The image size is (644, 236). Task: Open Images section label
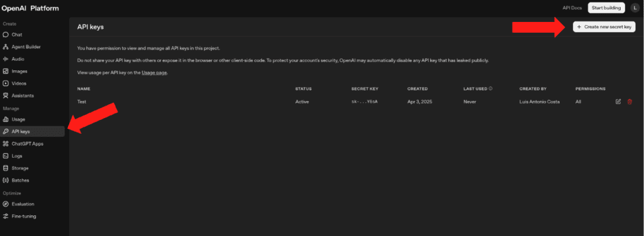click(19, 72)
